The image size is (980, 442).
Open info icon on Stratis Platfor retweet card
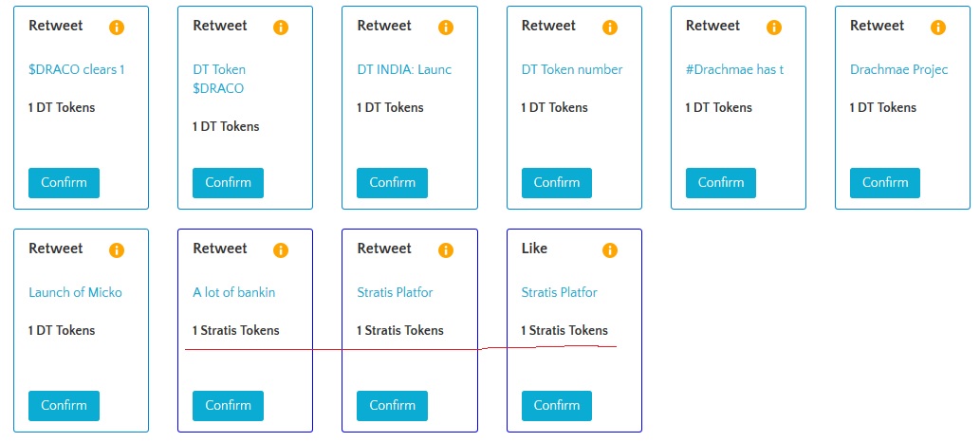pyautogui.click(x=446, y=250)
